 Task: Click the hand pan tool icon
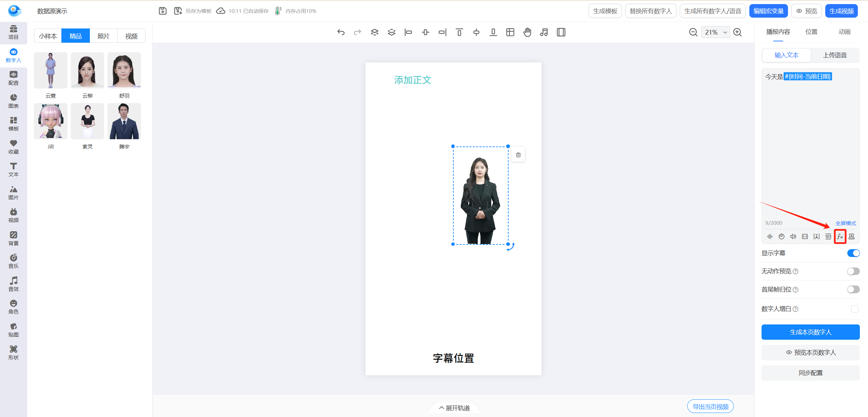point(527,32)
